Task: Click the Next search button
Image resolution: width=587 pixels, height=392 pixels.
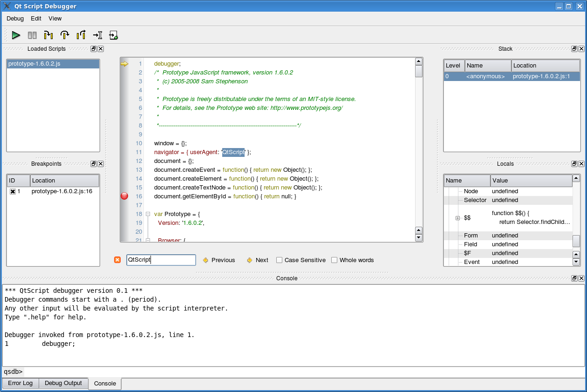Action: pyautogui.click(x=257, y=260)
